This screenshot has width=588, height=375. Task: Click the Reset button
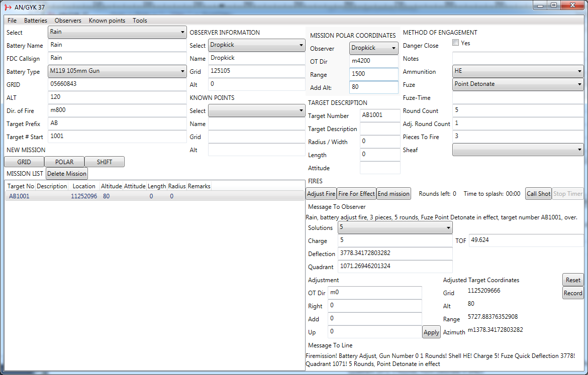(573, 280)
